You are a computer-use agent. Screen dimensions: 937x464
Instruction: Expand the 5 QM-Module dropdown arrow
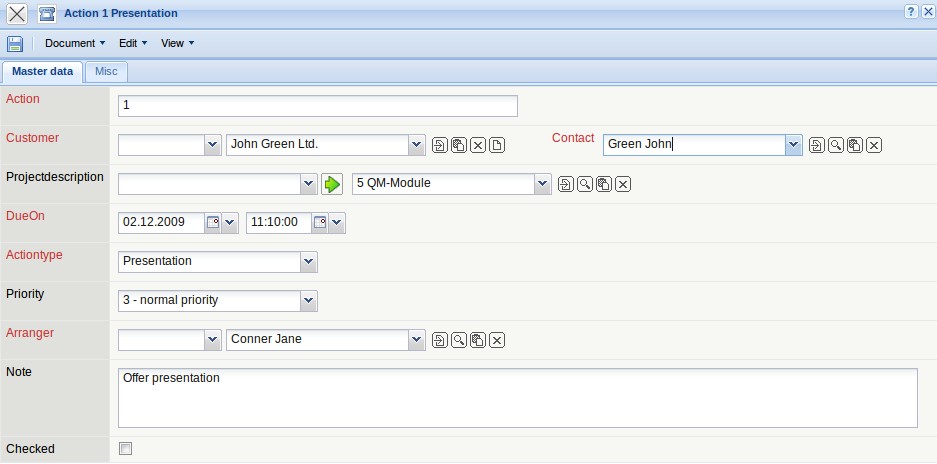(x=543, y=184)
